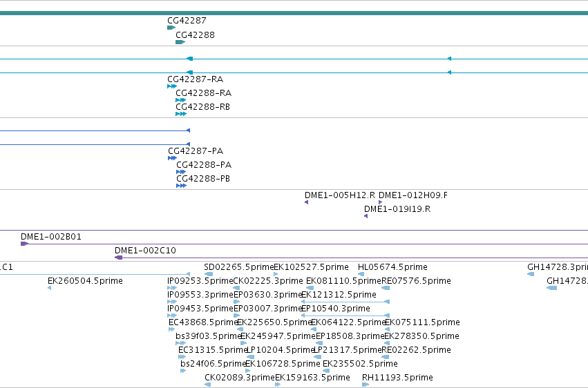Click the thick teal gene span bar at top
This screenshot has height=388, width=588.
[x=294, y=13]
